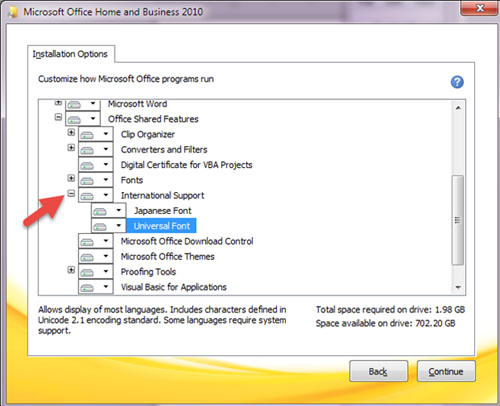Open install dropdown for Proofing Tools
This screenshot has width=500, height=406.
(96, 272)
